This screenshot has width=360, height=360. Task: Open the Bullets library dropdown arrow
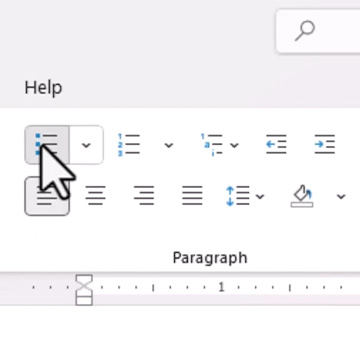click(86, 145)
